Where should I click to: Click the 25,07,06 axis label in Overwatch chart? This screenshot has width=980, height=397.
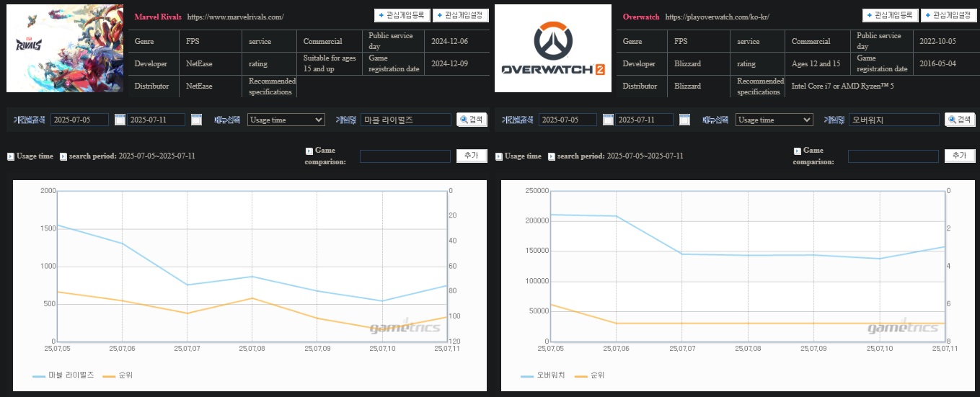tap(617, 349)
